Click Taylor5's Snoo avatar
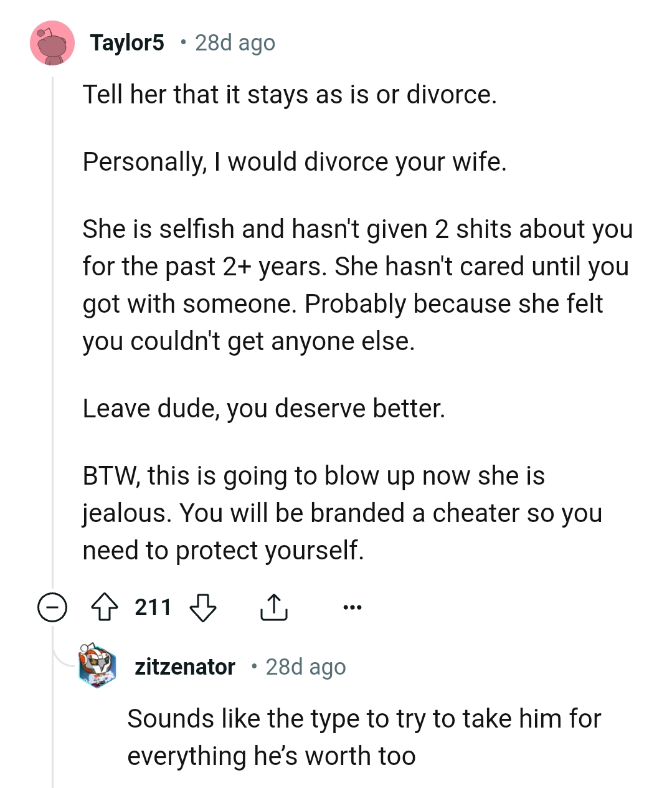The height and width of the screenshot is (788, 672). (53, 42)
